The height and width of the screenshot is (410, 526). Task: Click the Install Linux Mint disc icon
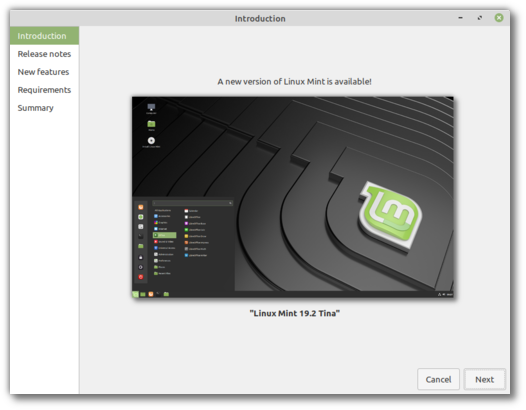click(x=151, y=140)
